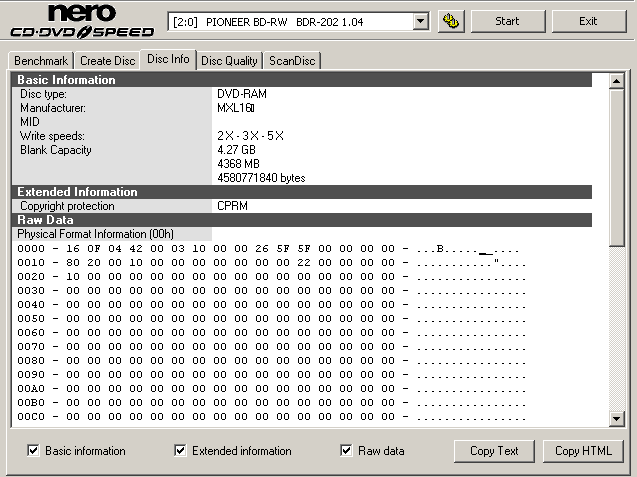Click the hex row starting with 0090
The height and width of the screenshot is (477, 637).
click(271, 375)
